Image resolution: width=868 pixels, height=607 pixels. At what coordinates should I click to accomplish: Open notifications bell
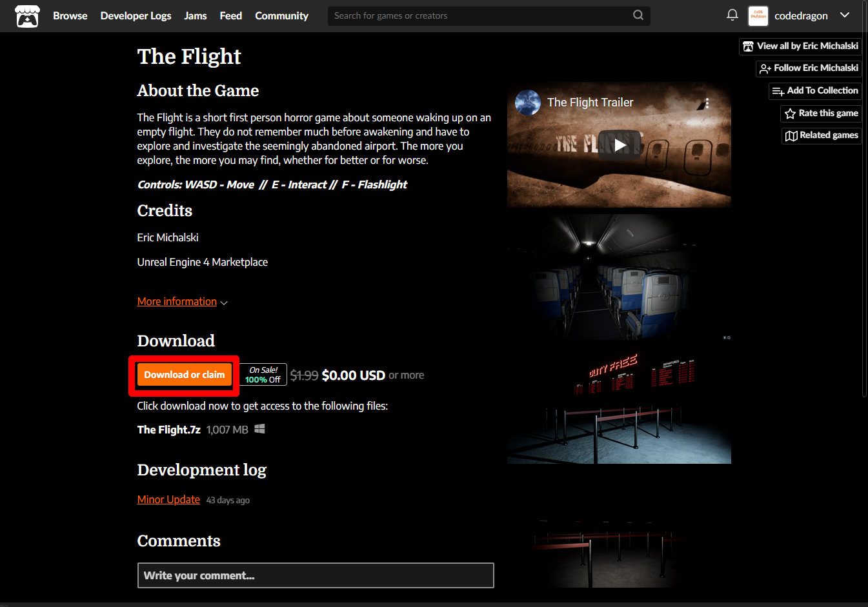coord(732,15)
